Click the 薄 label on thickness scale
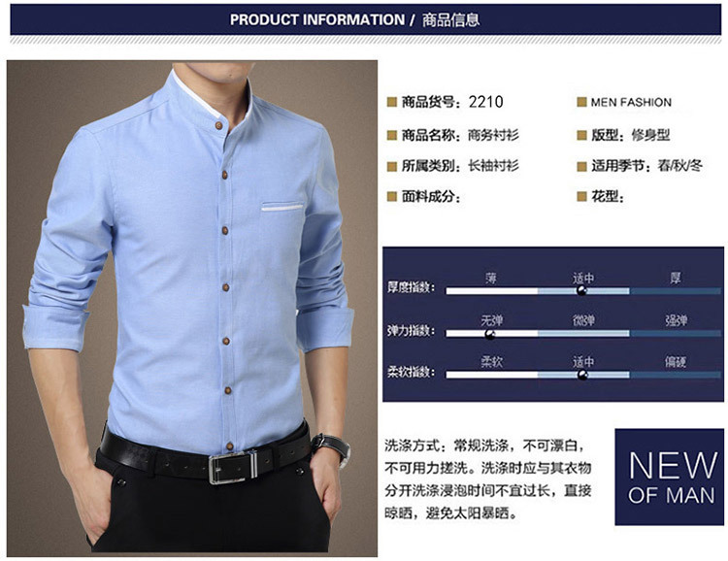 pyautogui.click(x=491, y=279)
